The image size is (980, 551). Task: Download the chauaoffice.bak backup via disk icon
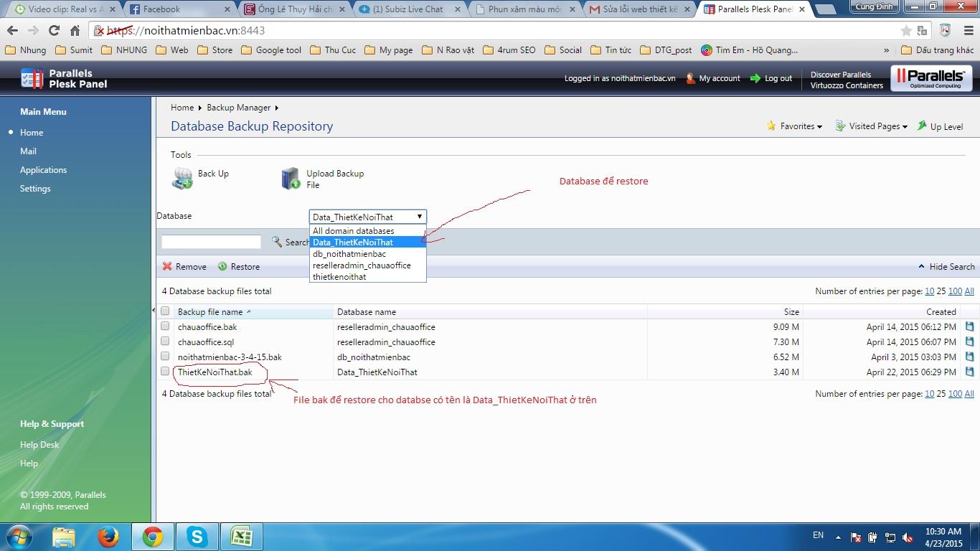coord(970,326)
